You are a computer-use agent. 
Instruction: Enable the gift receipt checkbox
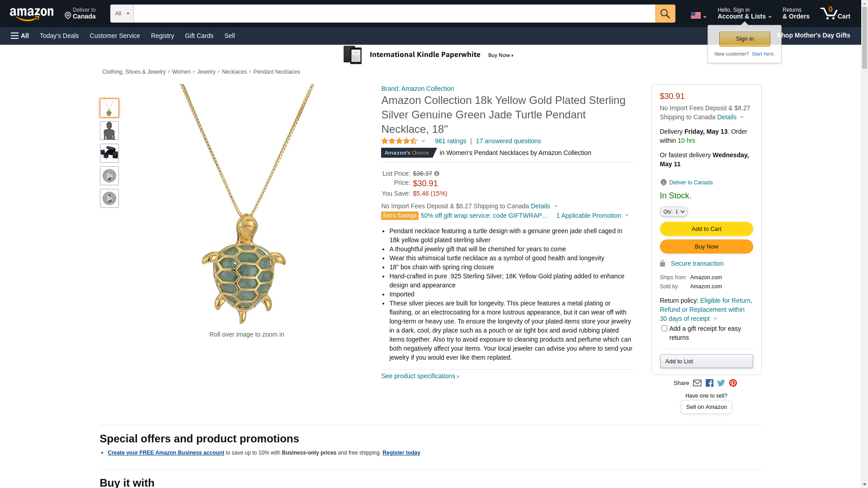(664, 328)
